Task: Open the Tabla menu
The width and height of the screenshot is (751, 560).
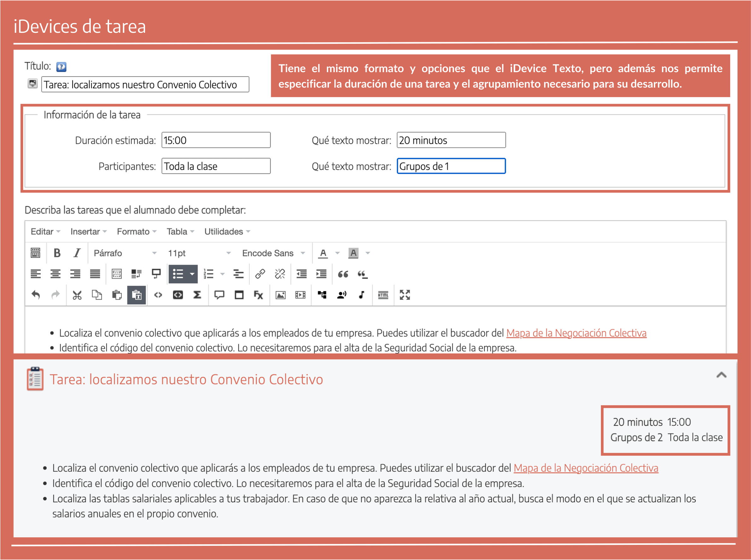Action: (x=178, y=231)
